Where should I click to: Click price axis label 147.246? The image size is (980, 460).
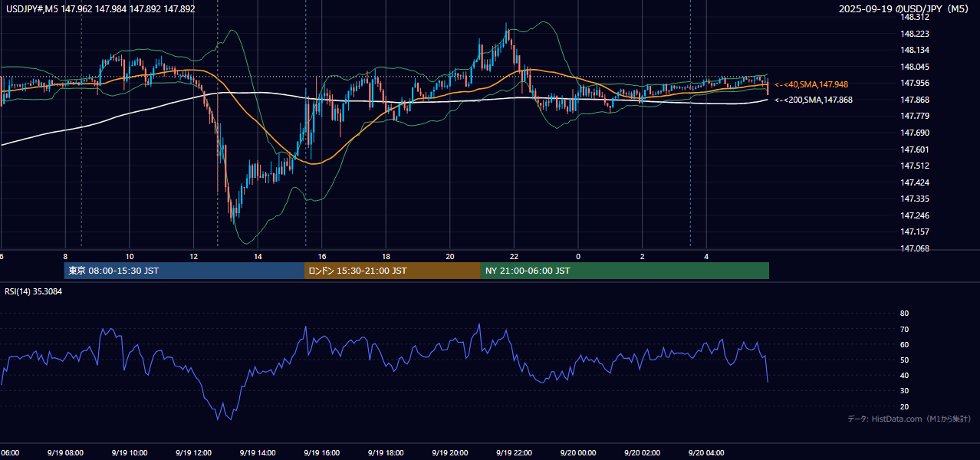914,215
